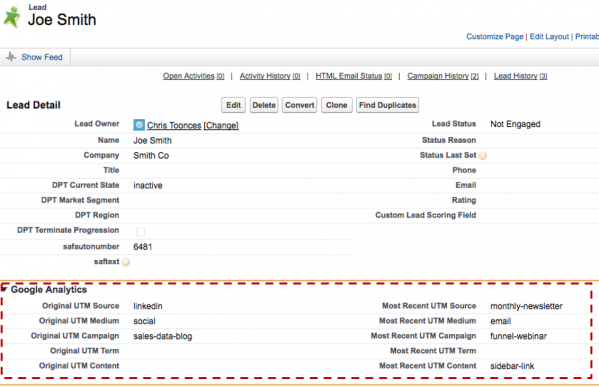Click the [Change] owner link
Image resolution: width=599 pixels, height=387 pixels.
[x=221, y=125]
